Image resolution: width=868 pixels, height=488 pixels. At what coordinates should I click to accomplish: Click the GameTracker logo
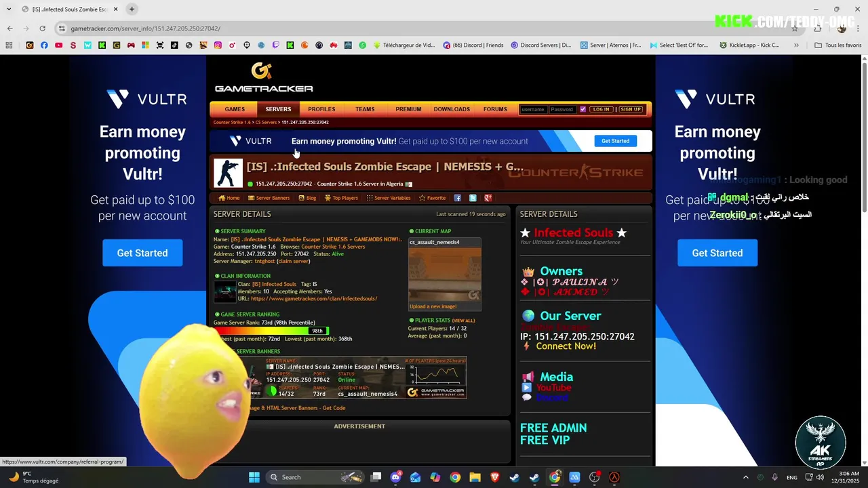tap(263, 77)
